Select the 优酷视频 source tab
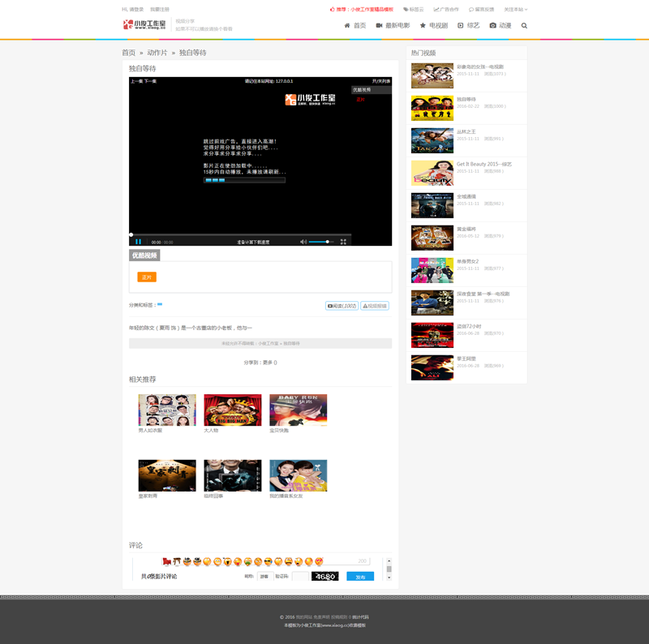649x644 pixels. [144, 255]
